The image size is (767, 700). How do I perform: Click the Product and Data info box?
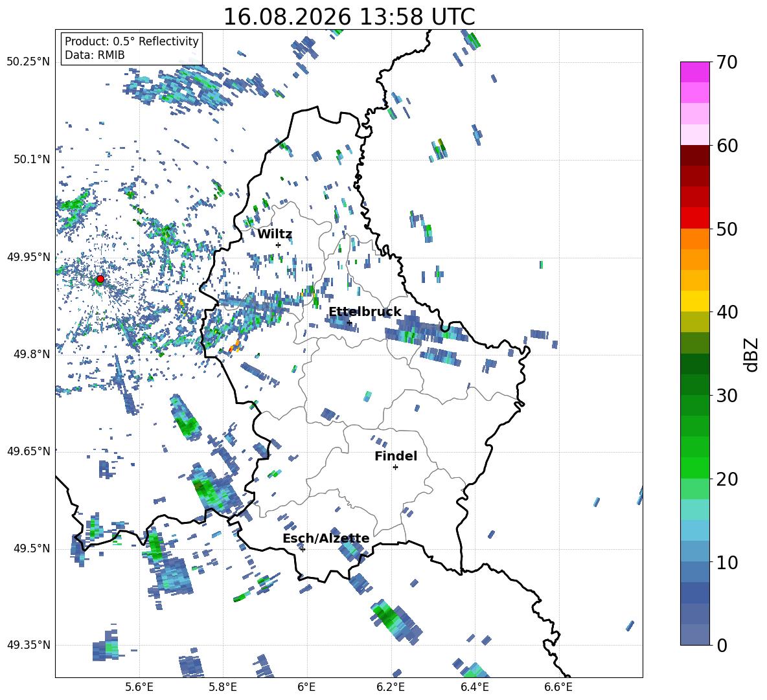click(x=132, y=48)
